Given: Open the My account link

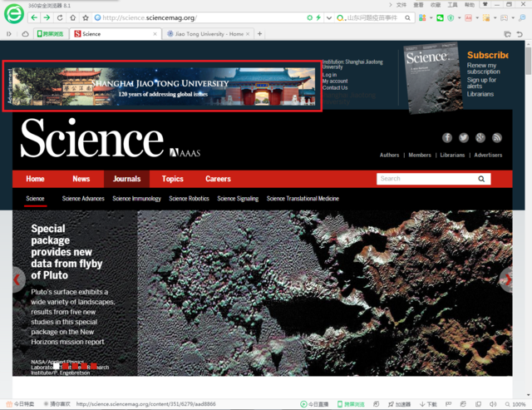Looking at the screenshot, I should pyautogui.click(x=335, y=82).
